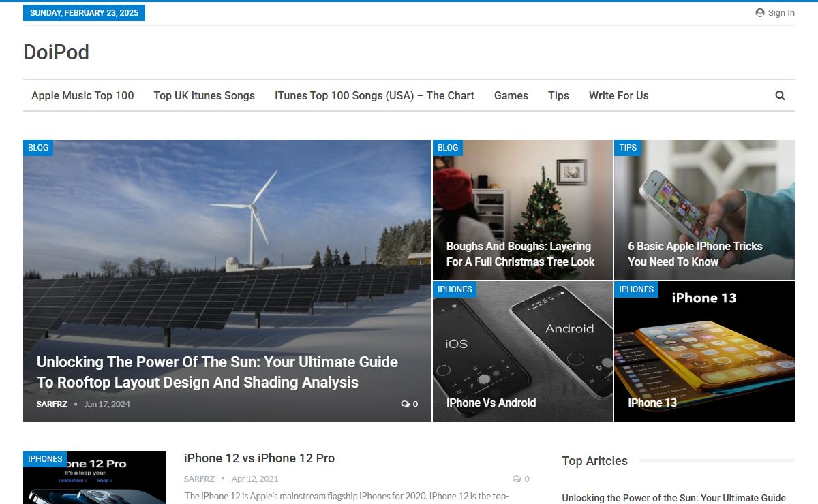Click the Jan 17, 2024 date on featured article
818x504 pixels.
pyautogui.click(x=107, y=404)
